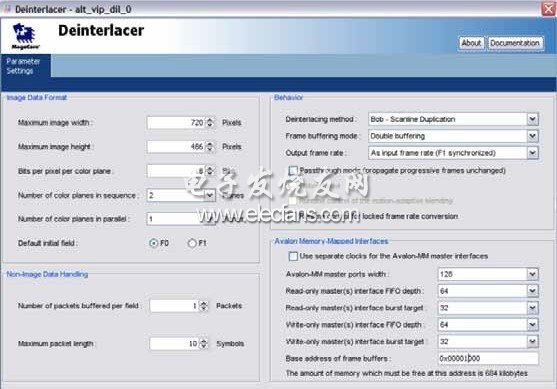Select the F1 default initial field
This screenshot has height=389, width=557.
pyautogui.click(x=192, y=243)
